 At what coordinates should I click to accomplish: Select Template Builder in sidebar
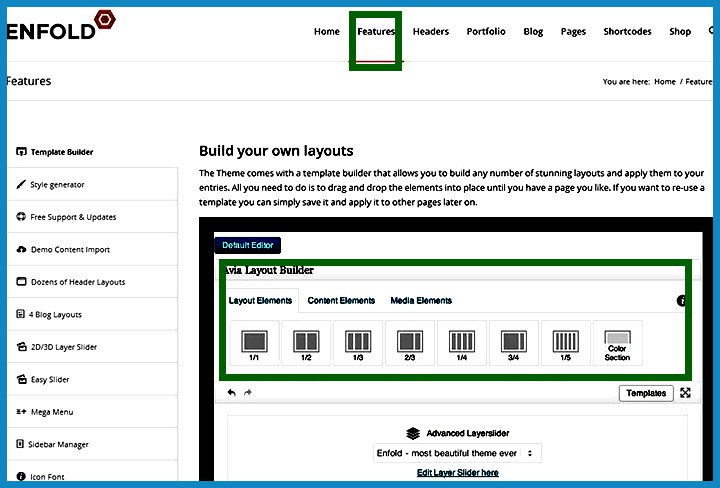(92, 152)
